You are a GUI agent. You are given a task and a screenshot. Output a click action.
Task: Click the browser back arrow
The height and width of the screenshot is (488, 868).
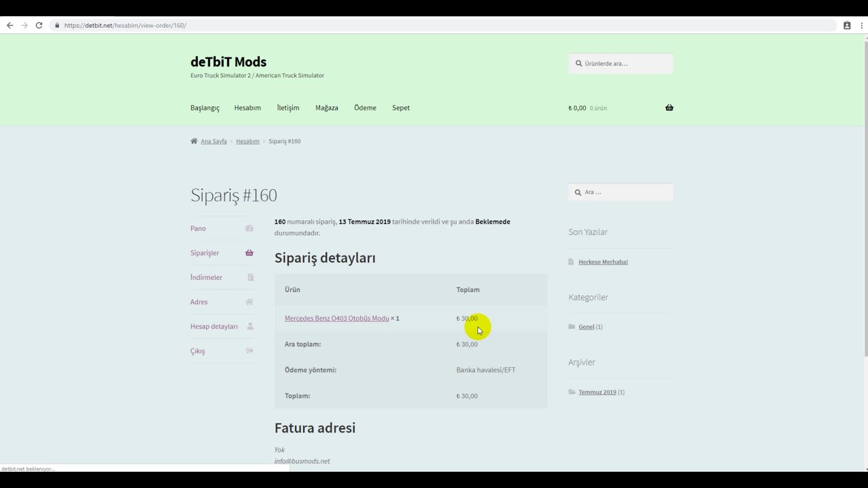click(9, 25)
